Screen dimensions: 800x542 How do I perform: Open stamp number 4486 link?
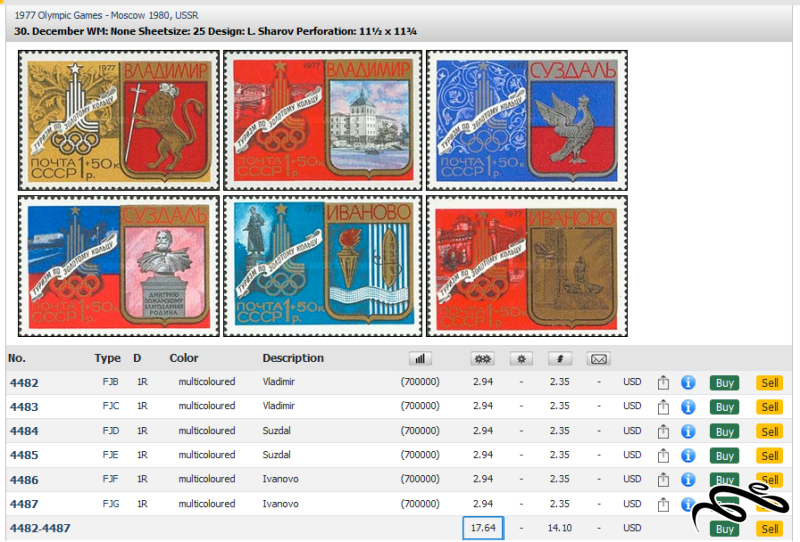pos(24,480)
